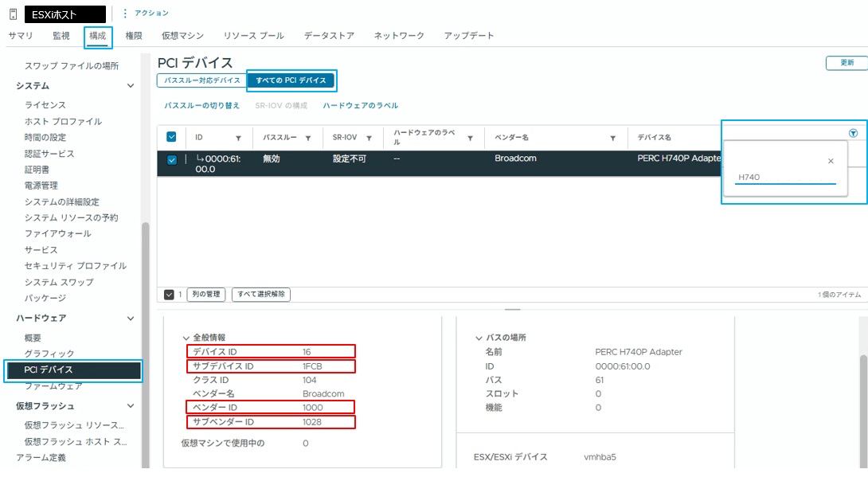Viewport: 868px width, 477px height.
Task: Click the 更新 refresh button
Action: 847,63
